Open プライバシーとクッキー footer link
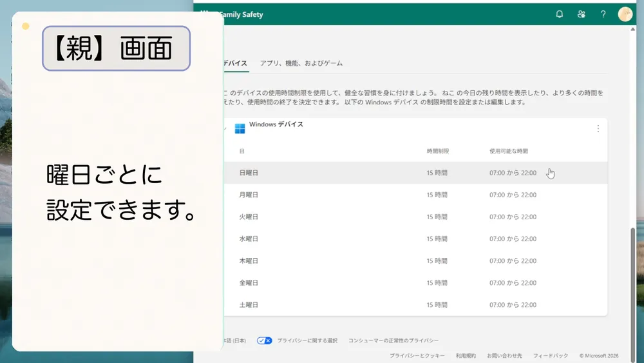Image resolution: width=644 pixels, height=363 pixels. click(x=417, y=356)
